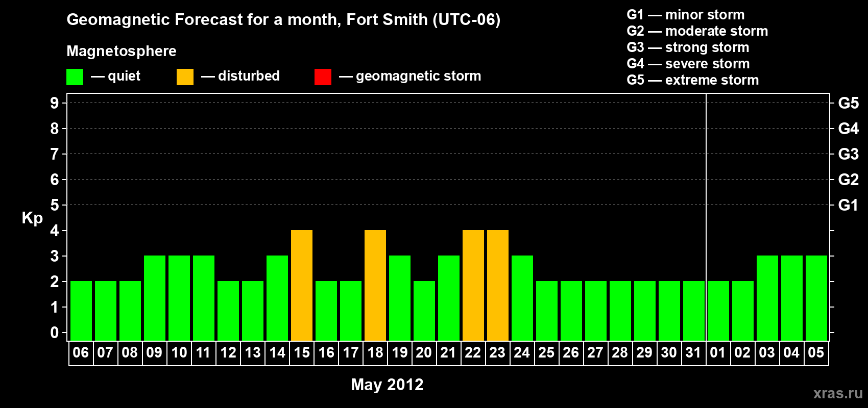Click date label 19 on the axis
This screenshot has height=408, width=868.
coord(400,353)
